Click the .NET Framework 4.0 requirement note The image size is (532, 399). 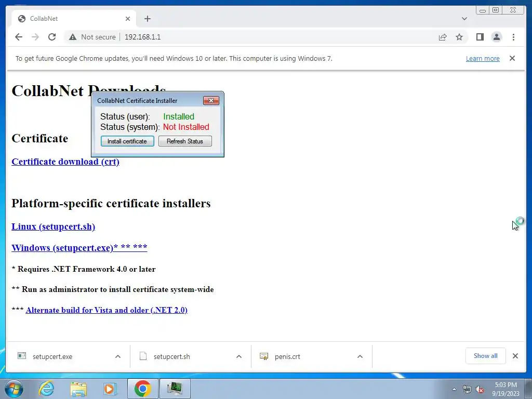tap(84, 269)
